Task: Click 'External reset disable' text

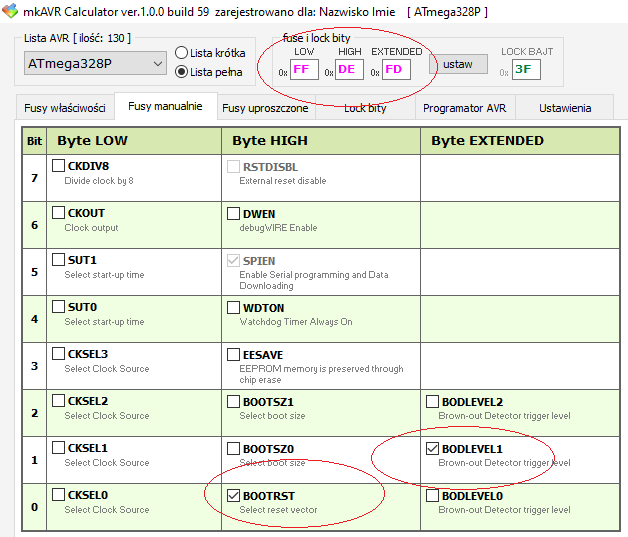Action: (x=283, y=181)
